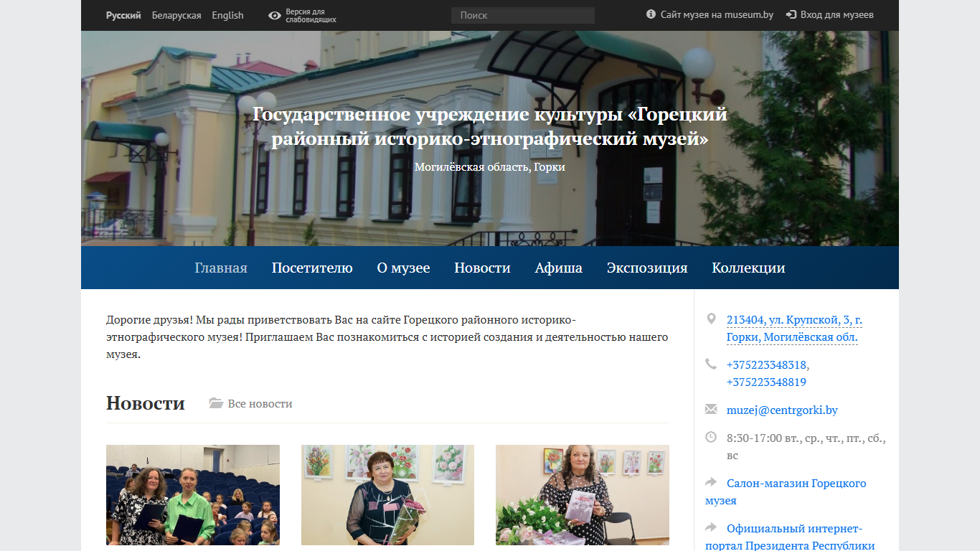
Task: Open the Новости menu item
Action: click(x=482, y=268)
